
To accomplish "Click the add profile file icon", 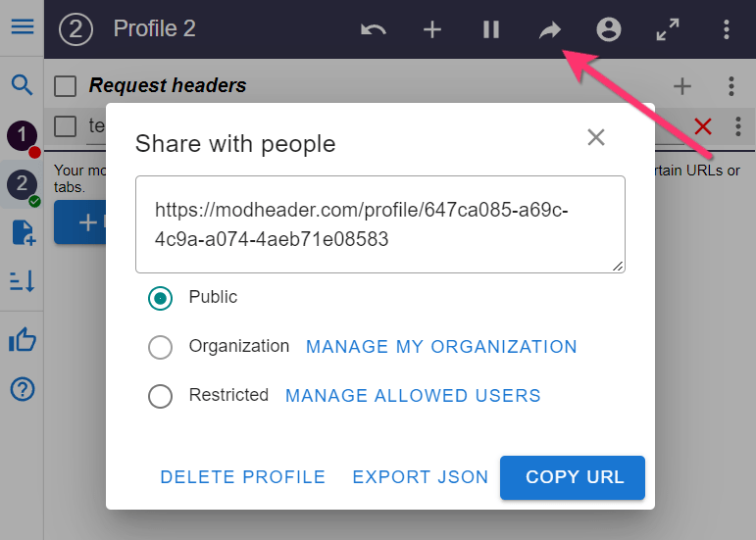I will coord(22,232).
